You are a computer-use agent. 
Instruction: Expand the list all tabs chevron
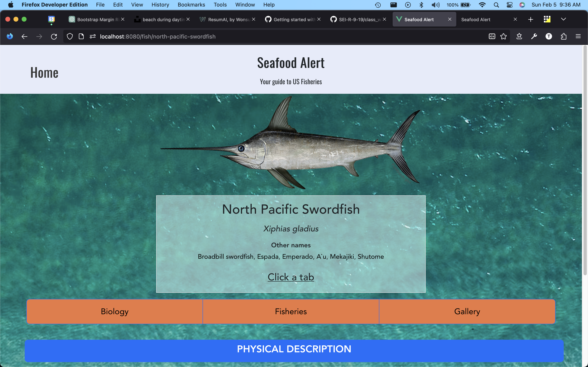563,19
